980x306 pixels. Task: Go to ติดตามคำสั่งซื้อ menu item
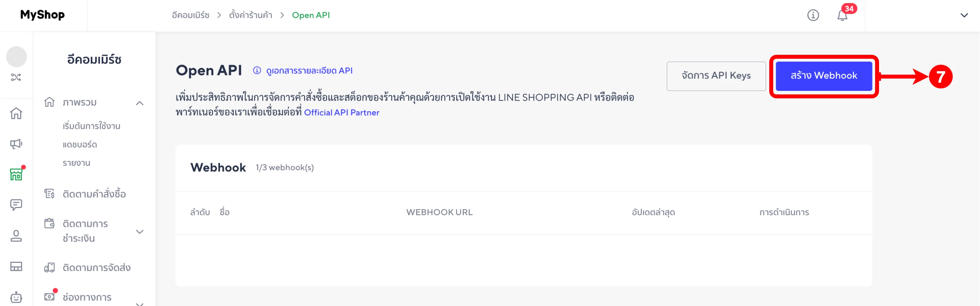click(x=94, y=194)
